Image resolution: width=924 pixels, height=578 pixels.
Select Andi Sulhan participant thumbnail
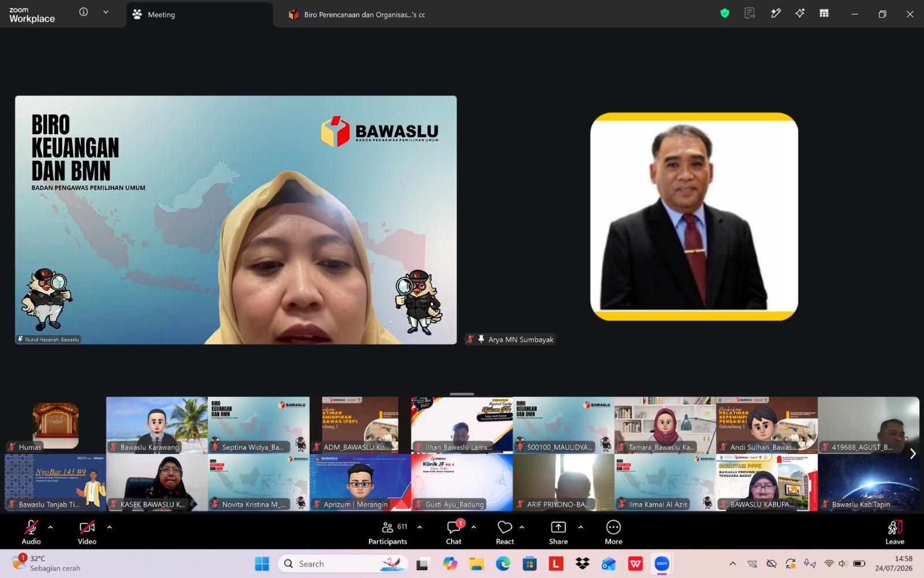click(767, 425)
